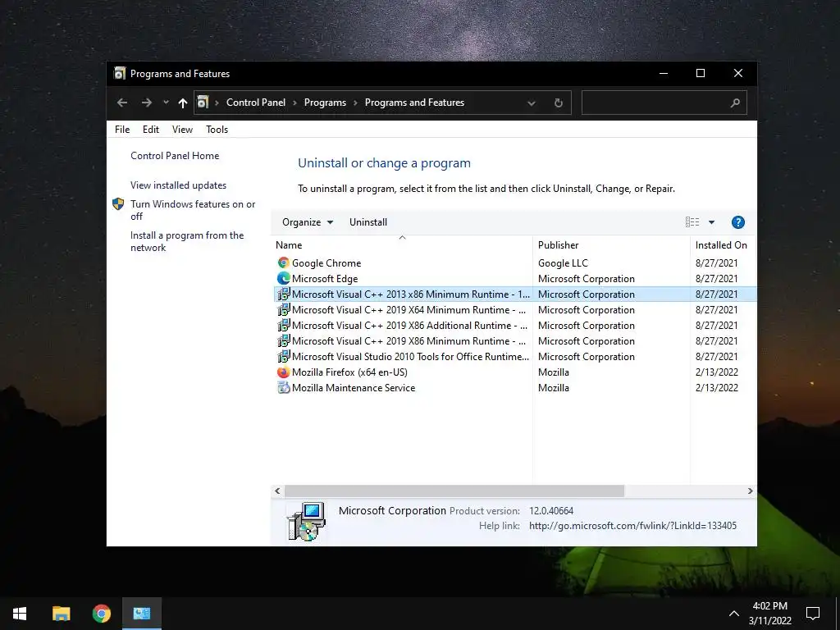
Task: Open Turn Windows features on or off
Action: [193, 210]
